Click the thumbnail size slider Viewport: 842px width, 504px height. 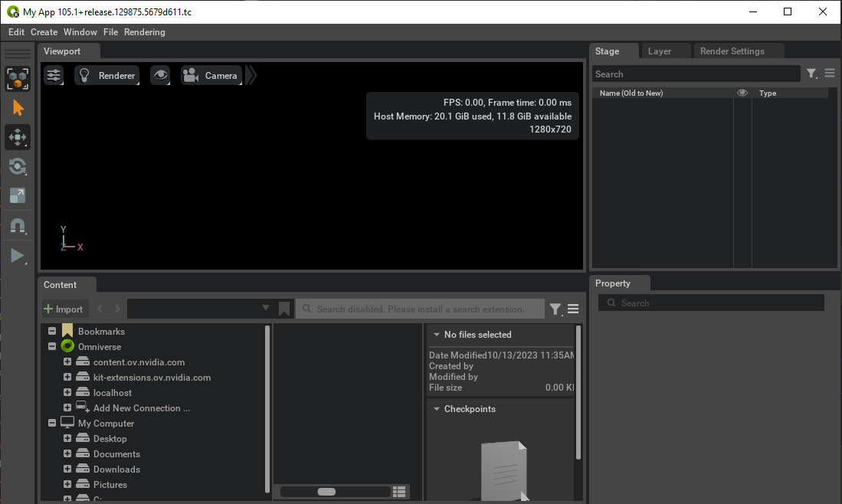[335, 492]
